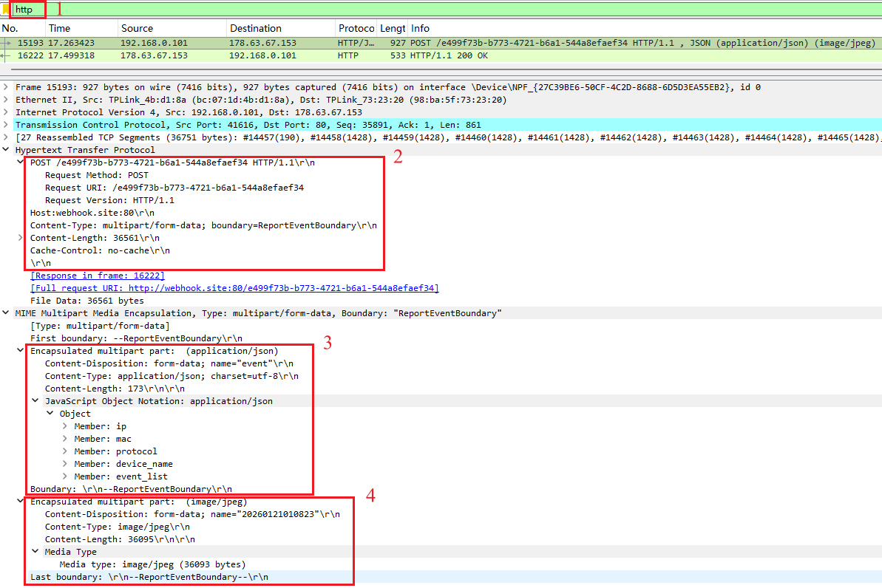Expand the 27 Reassembled TCP Segments entry
This screenshot has width=882, height=588.
[6, 137]
